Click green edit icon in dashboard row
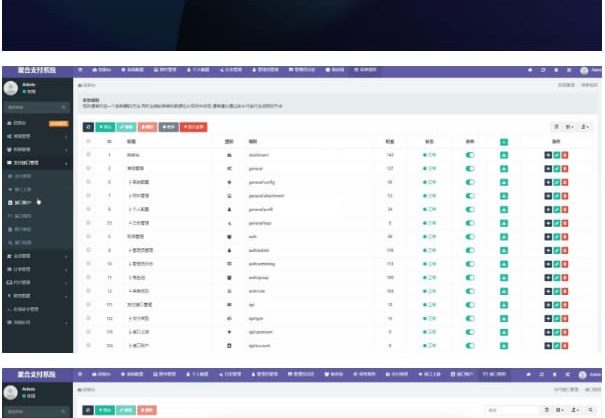Screen dimensions: 605x418 557,155
